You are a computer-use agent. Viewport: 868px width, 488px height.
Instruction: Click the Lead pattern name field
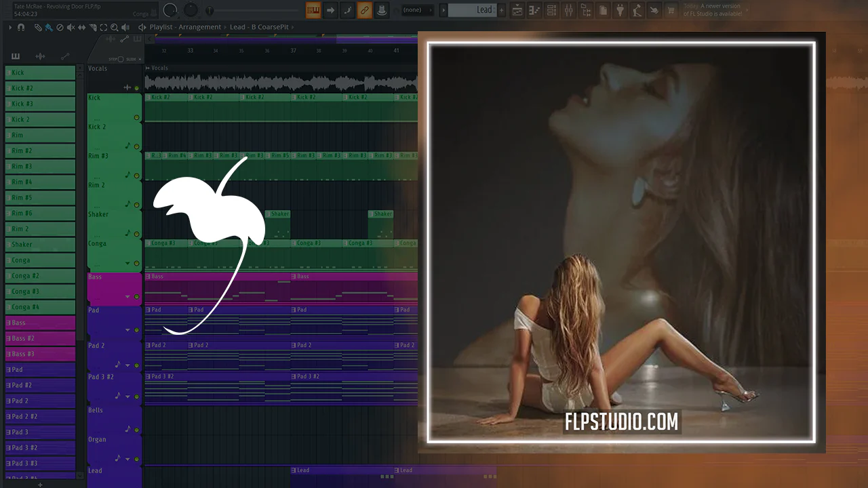click(473, 10)
